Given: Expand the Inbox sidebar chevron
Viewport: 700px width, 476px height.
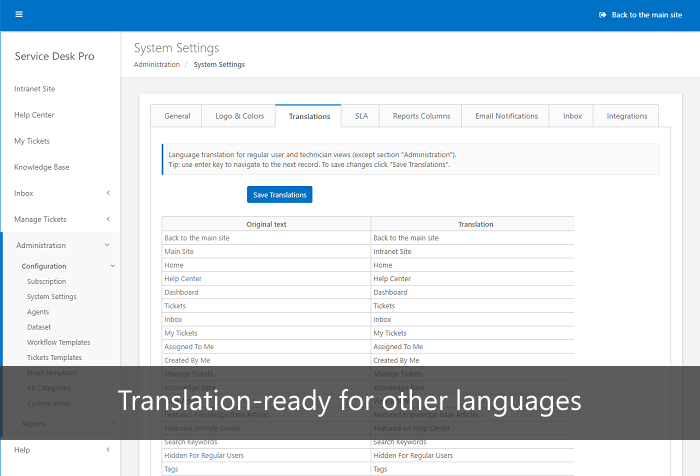Looking at the screenshot, I should point(108,193).
